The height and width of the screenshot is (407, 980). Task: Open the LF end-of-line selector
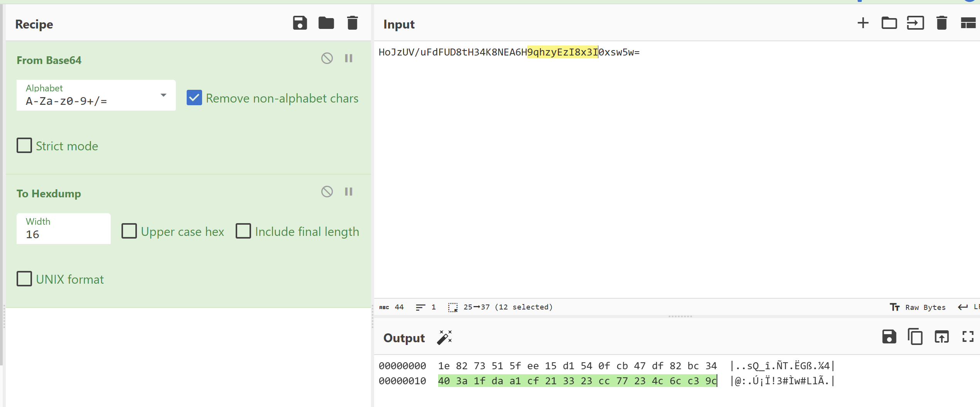[x=969, y=307]
